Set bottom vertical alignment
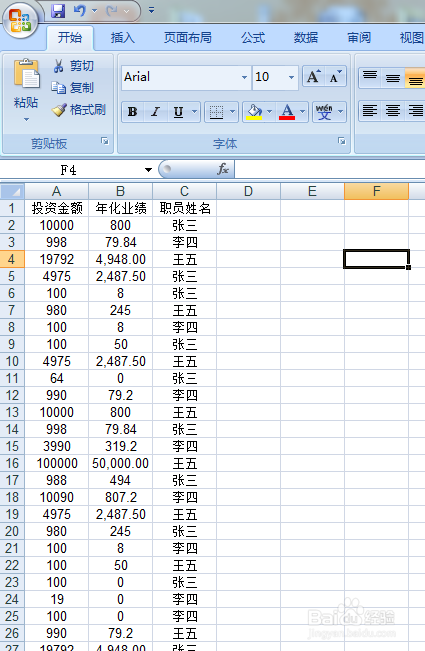This screenshot has width=425, height=651. tap(415, 77)
